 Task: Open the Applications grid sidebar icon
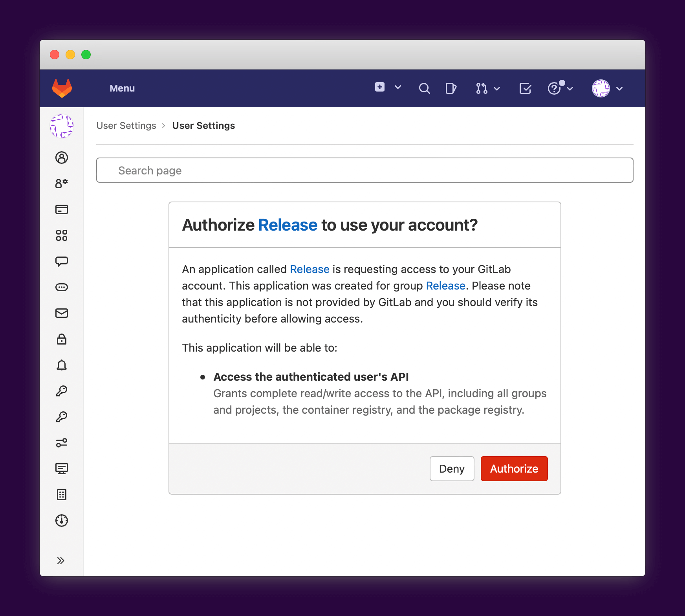tap(62, 235)
